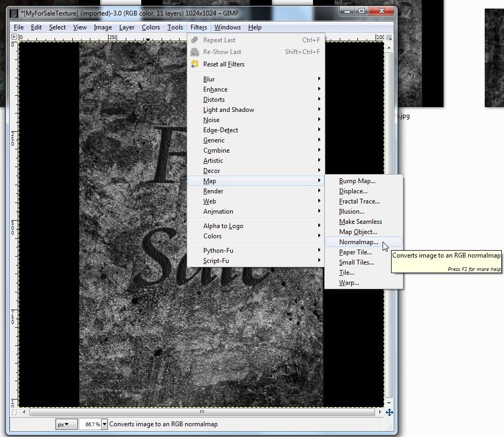Launch the Normalmap filter
The width and height of the screenshot is (504, 437).
click(x=363, y=242)
